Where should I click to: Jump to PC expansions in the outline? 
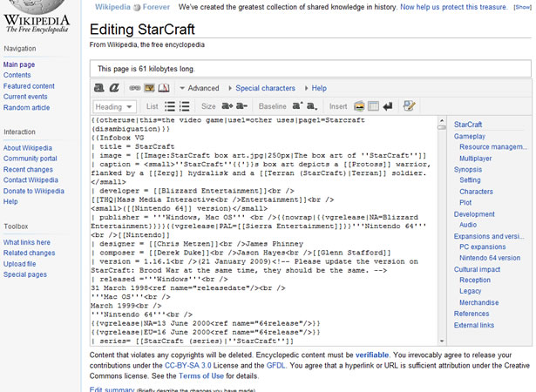point(482,247)
